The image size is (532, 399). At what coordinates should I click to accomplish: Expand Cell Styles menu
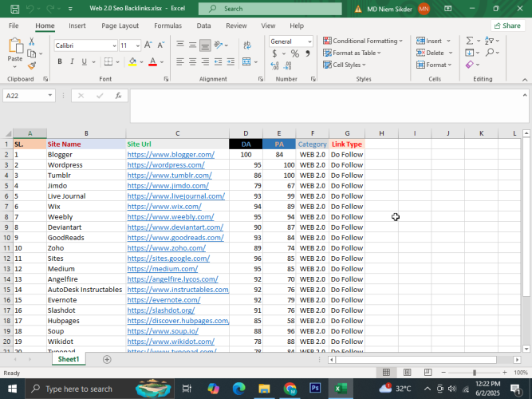click(344, 65)
